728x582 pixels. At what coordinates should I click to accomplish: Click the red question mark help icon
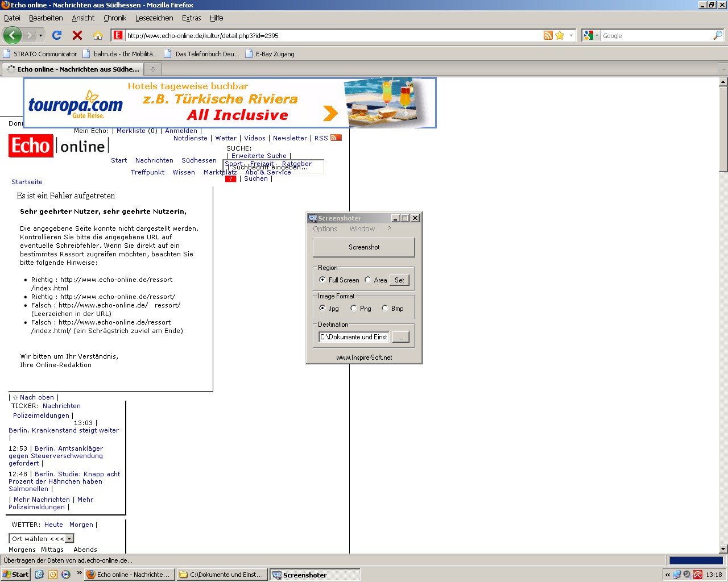click(230, 178)
